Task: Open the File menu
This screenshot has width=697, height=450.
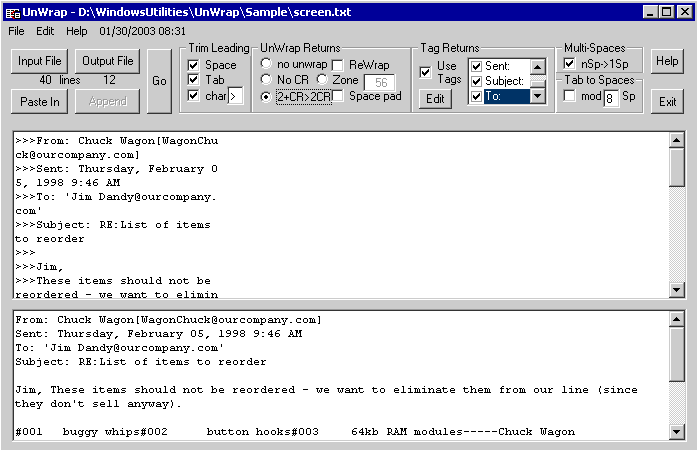Action: (16, 31)
